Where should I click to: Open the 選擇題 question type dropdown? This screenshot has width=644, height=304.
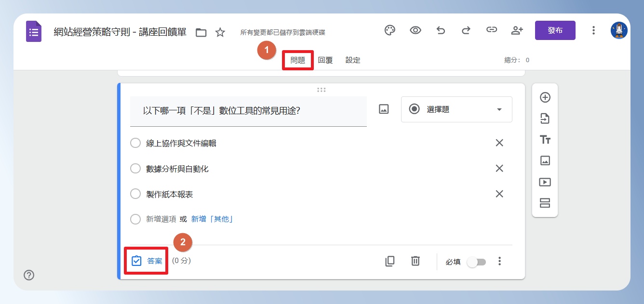[456, 109]
